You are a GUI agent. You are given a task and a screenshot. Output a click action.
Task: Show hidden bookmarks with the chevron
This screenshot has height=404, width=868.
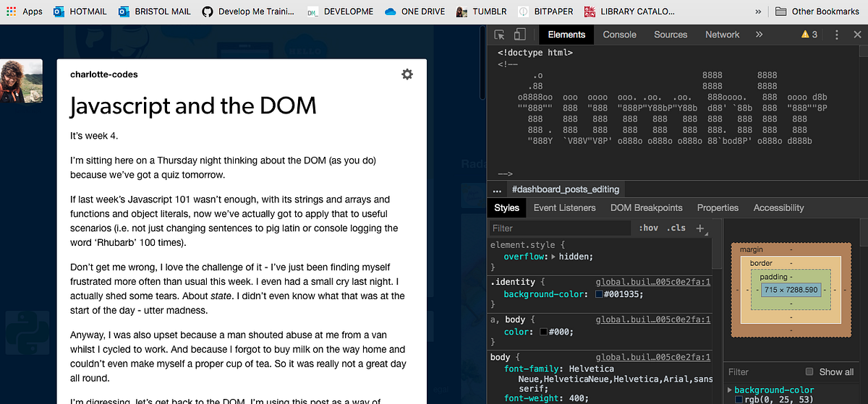point(759,12)
